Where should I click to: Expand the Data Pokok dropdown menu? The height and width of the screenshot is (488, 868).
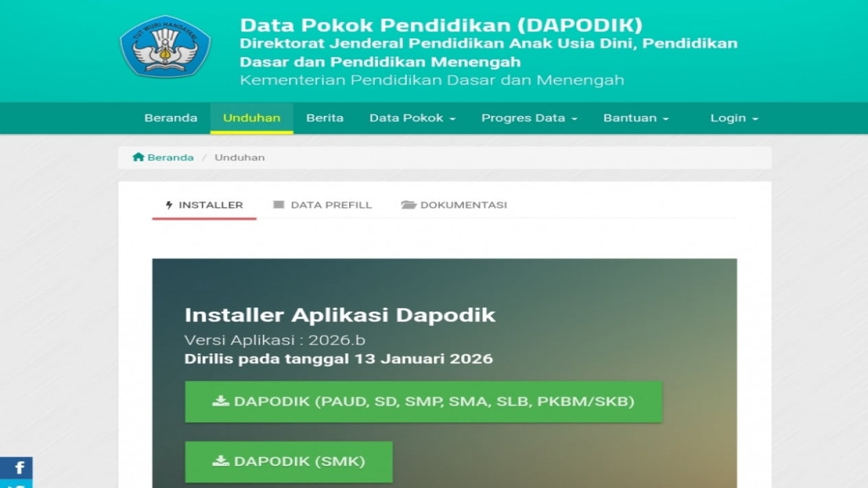point(412,118)
